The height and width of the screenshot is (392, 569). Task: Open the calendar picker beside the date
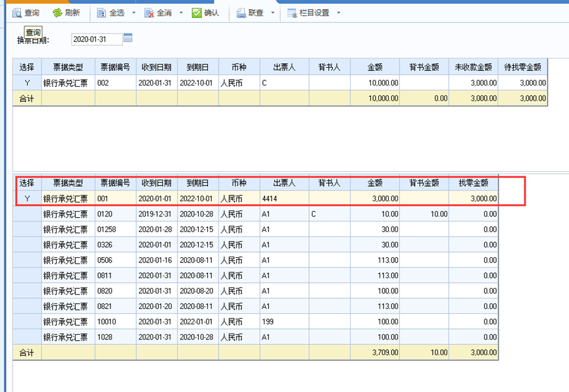(128, 37)
